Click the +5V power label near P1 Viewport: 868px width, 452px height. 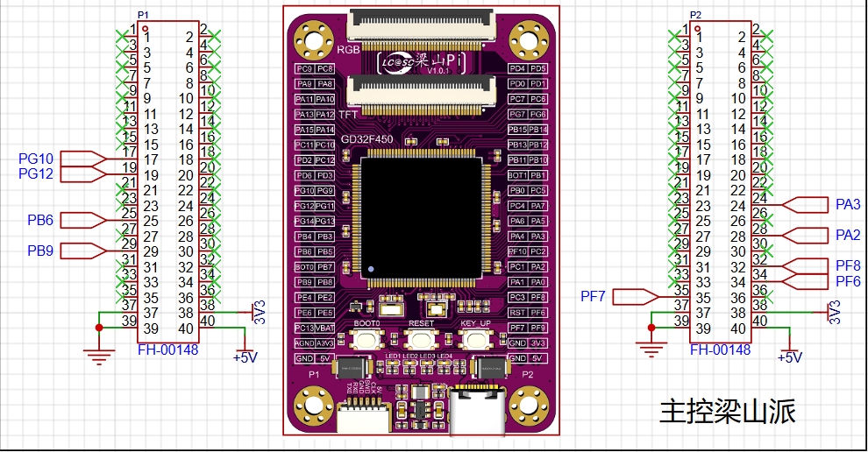pyautogui.click(x=245, y=357)
